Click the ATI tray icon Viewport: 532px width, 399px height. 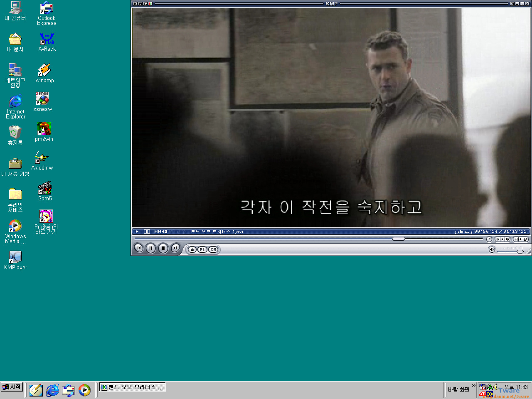pos(483,394)
